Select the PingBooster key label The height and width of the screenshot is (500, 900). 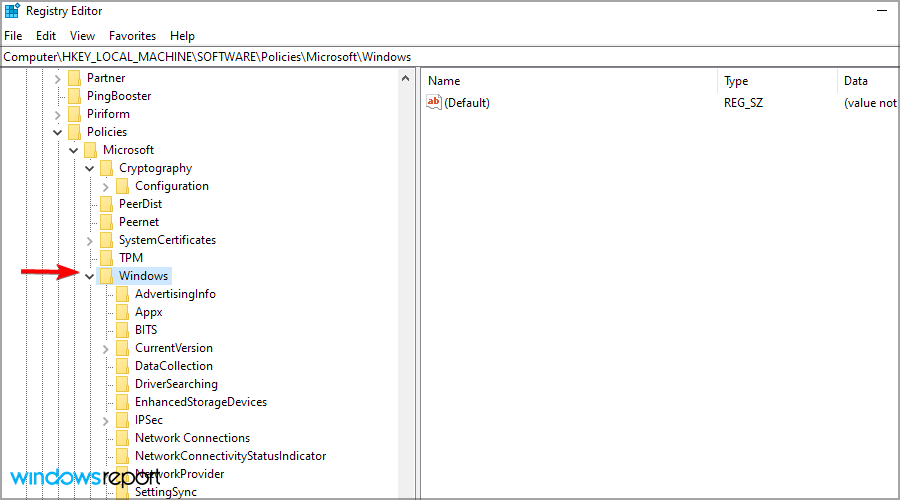click(119, 96)
